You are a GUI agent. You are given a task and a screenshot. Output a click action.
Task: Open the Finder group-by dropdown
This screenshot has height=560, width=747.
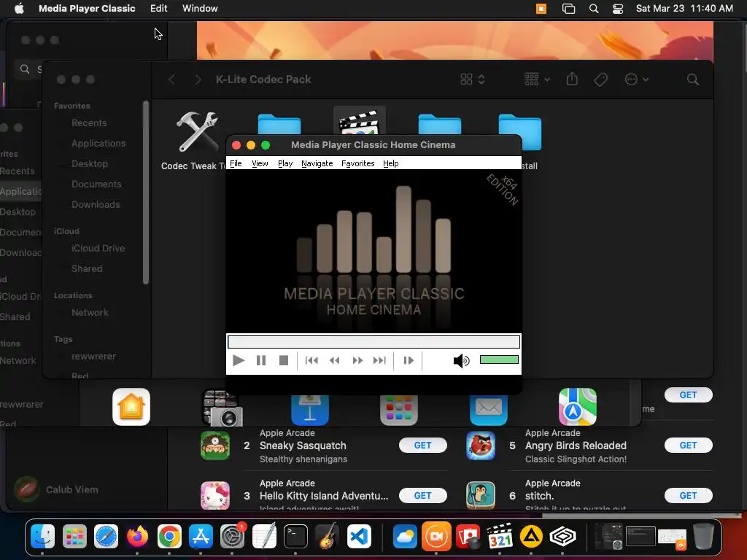pyautogui.click(x=537, y=79)
